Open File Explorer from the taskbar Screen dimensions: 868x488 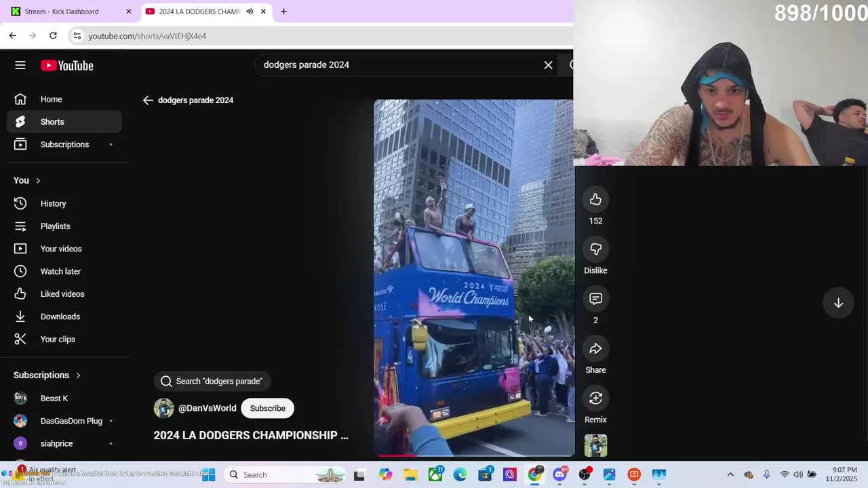pos(410,474)
